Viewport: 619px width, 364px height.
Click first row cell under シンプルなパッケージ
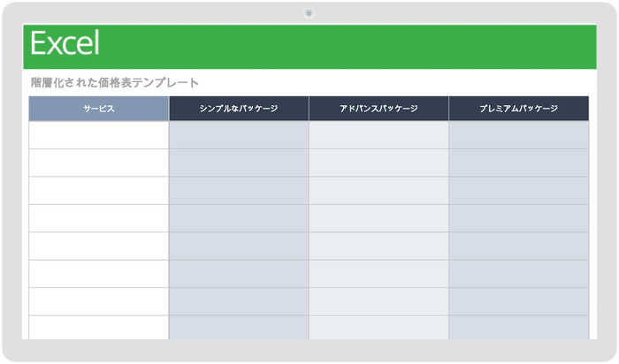tap(239, 135)
